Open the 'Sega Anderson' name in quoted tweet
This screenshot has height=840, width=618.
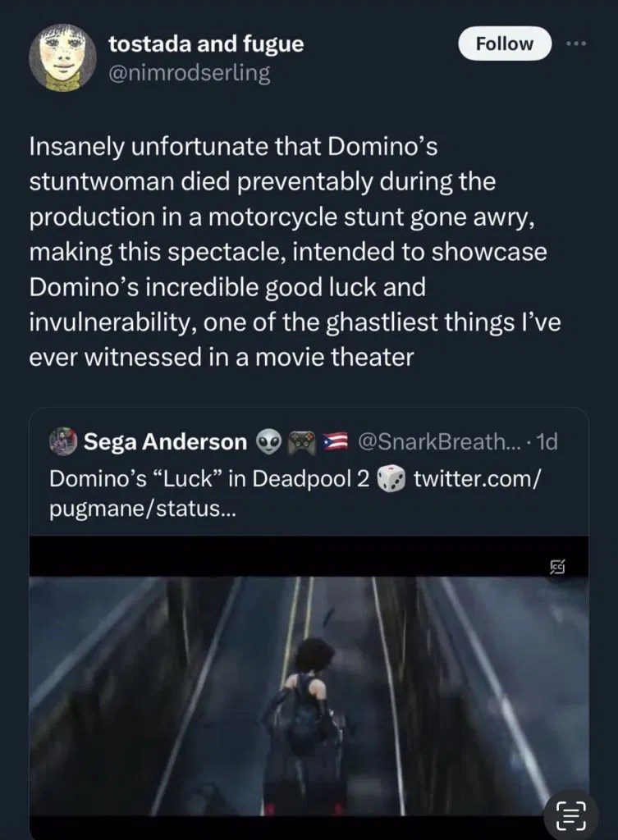[165, 443]
